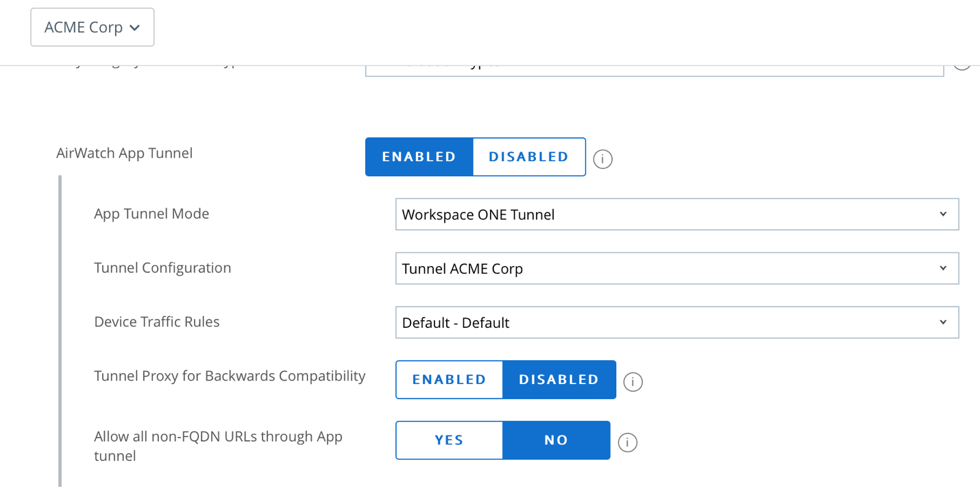The height and width of the screenshot is (502, 980).
Task: Set AirWatch App Tunnel to Enabled
Action: tap(419, 157)
